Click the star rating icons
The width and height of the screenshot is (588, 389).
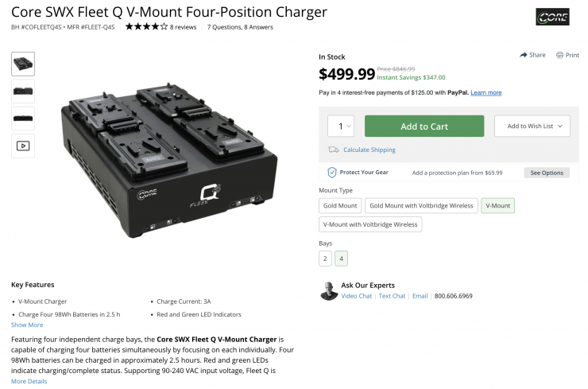point(146,27)
